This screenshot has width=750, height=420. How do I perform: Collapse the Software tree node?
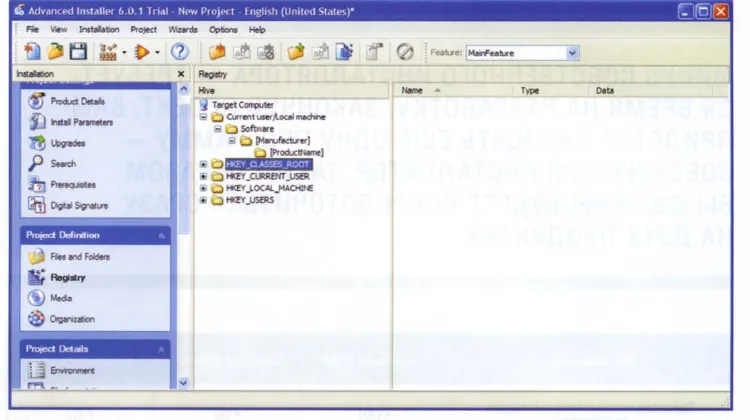click(218, 129)
